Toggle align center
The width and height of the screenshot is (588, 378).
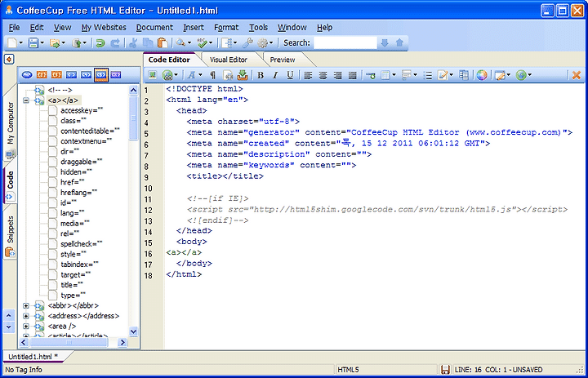tap(323, 75)
